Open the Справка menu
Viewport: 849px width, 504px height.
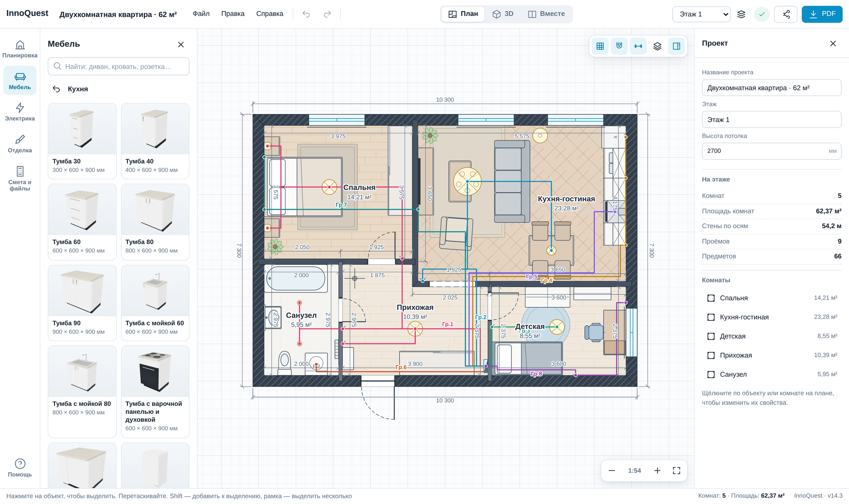[270, 14]
